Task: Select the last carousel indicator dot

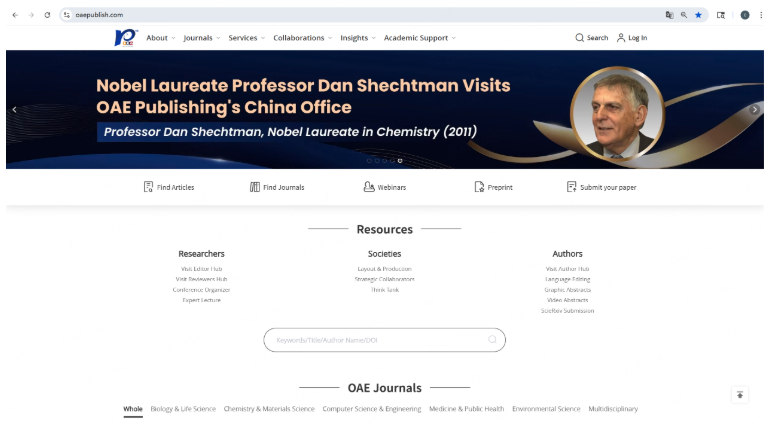Action: (x=400, y=160)
